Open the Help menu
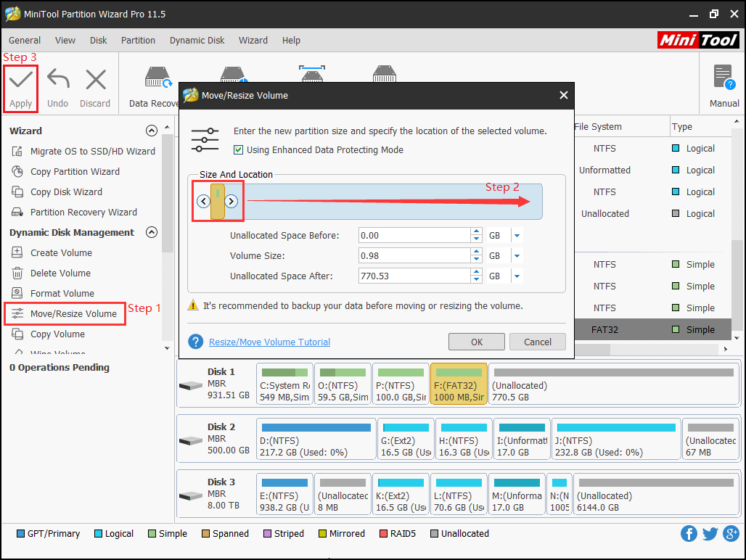The image size is (746, 560). (291, 41)
